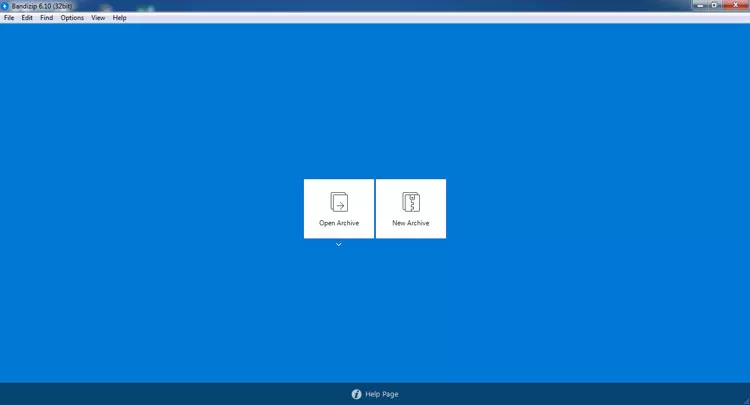
Task: Open the Edit menu
Action: click(27, 18)
